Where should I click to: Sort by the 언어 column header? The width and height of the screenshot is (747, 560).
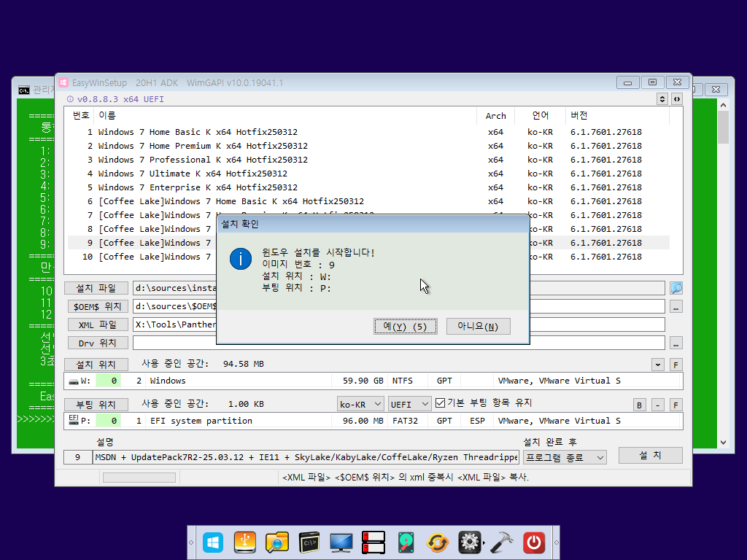coord(541,116)
